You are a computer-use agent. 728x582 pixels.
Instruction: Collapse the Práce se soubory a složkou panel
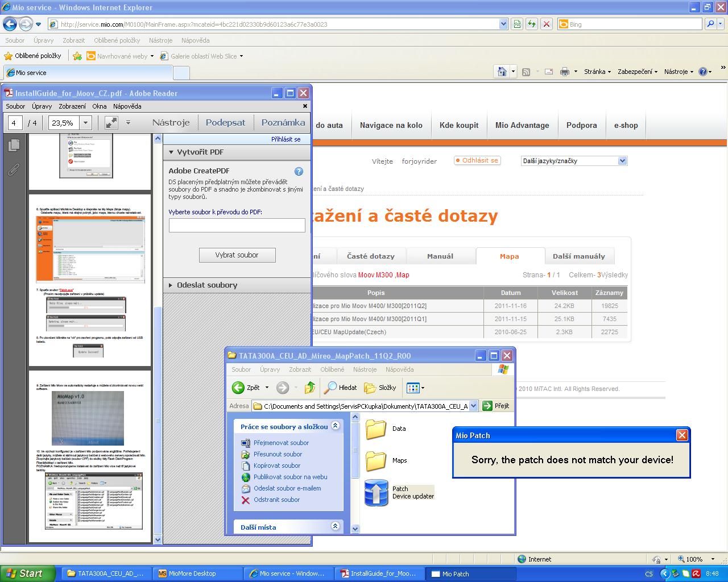(x=335, y=426)
